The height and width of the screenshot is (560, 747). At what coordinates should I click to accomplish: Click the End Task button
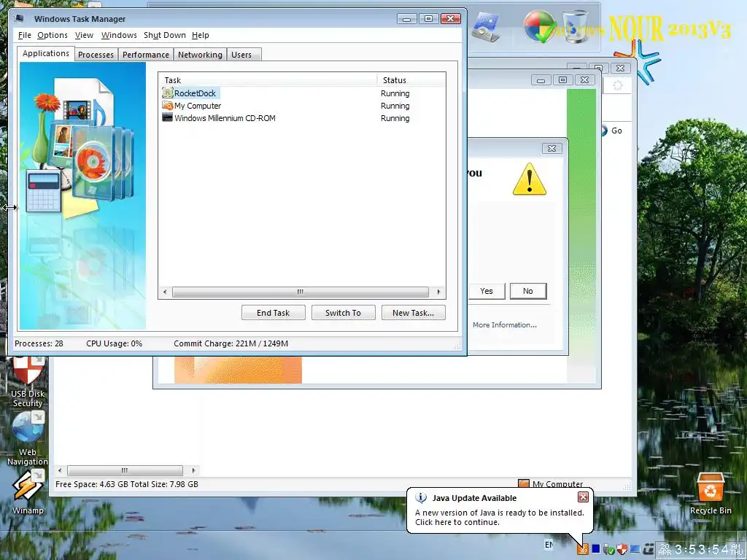pyautogui.click(x=273, y=313)
